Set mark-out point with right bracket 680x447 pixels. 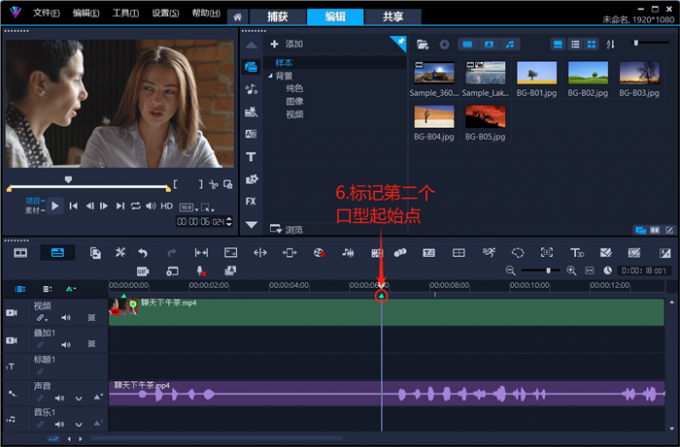[200, 184]
